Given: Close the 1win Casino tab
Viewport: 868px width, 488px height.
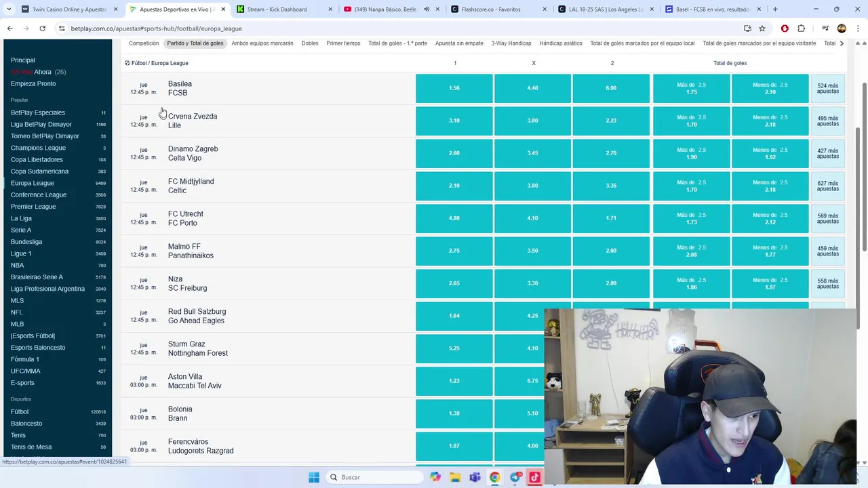Looking at the screenshot, I should 115,9.
